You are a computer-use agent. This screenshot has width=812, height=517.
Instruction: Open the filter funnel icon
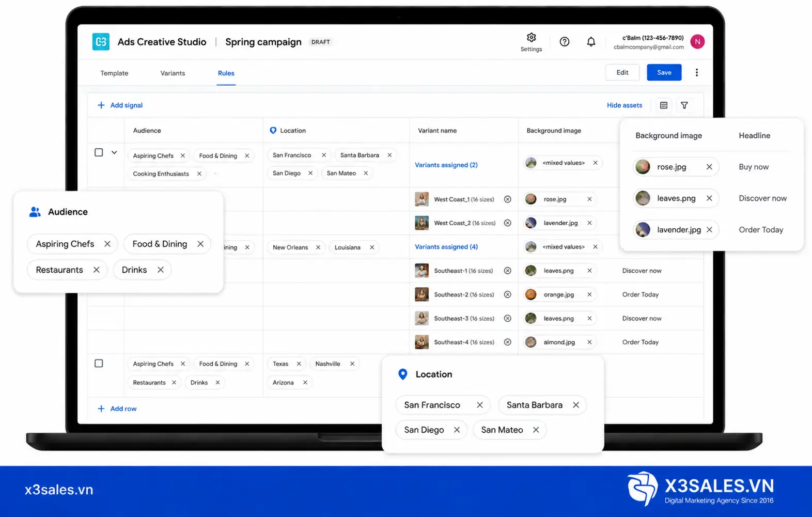[684, 105]
